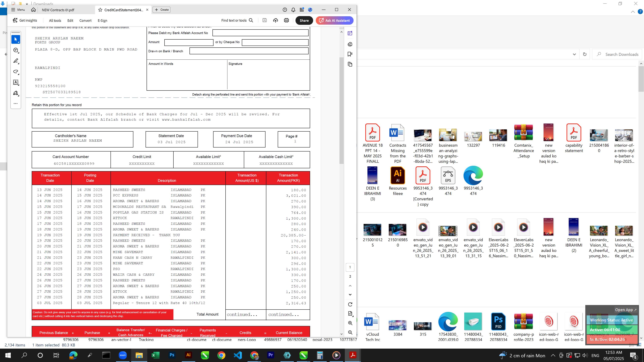Open All tools
Screen dimensions: 644x362
(55, 20)
